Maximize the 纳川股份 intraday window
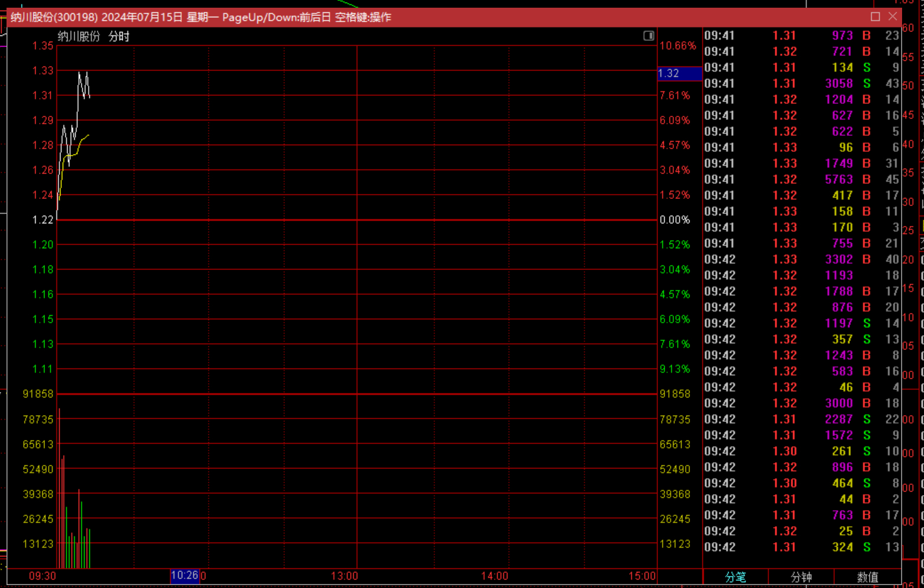This screenshot has width=924, height=588. [875, 17]
